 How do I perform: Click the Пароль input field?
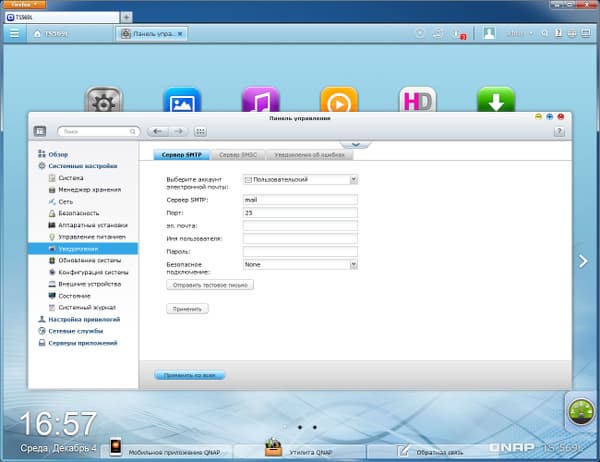300,251
